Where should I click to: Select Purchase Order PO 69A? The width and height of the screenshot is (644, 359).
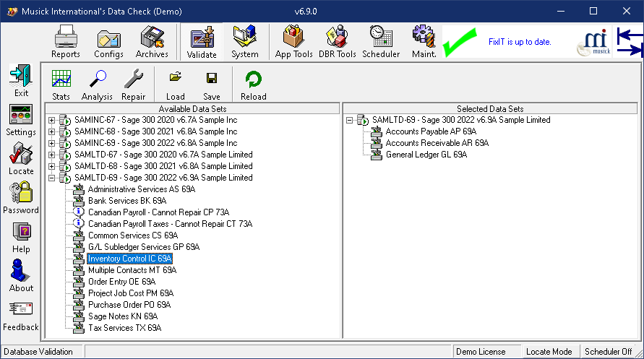click(x=129, y=304)
